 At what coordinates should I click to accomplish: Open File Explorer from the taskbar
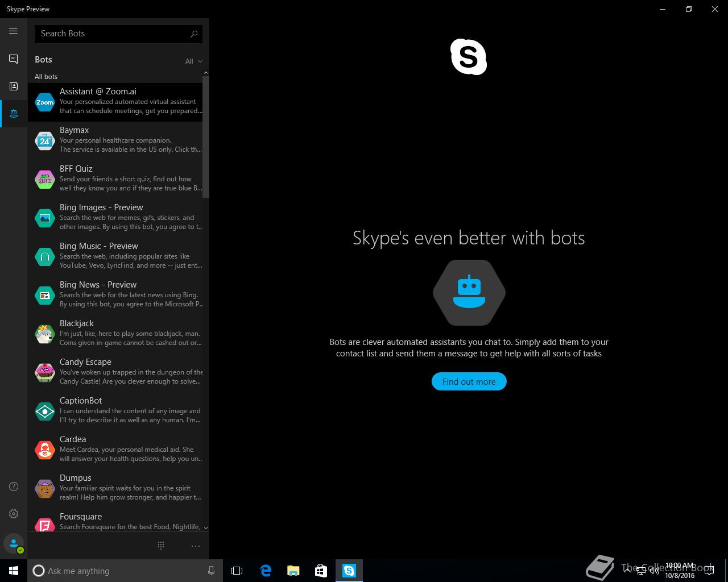coord(293,571)
